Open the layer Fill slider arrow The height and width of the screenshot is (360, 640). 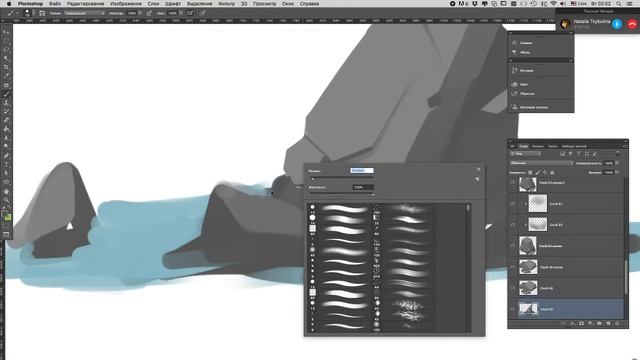pyautogui.click(x=617, y=173)
